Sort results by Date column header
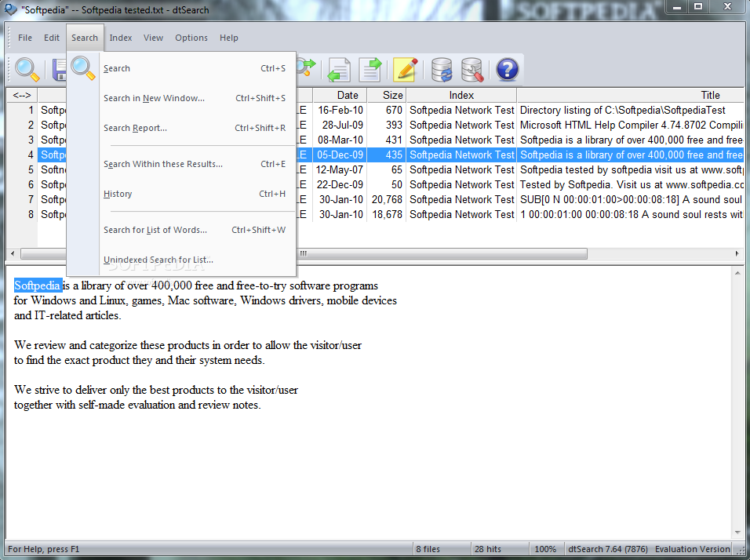This screenshot has height=560, width=750. [x=340, y=95]
